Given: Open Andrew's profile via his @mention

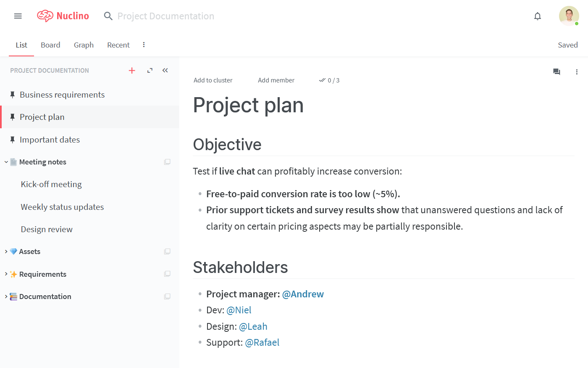Looking at the screenshot, I should [x=303, y=294].
